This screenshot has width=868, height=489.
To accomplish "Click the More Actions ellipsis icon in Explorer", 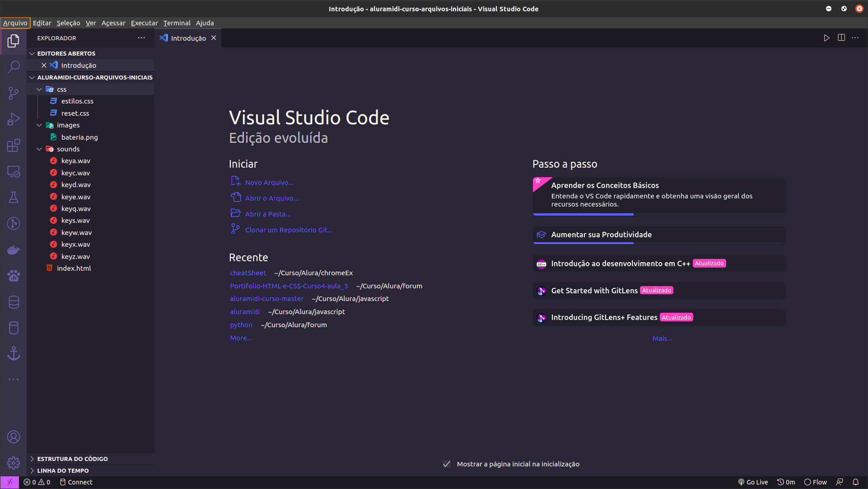I will click(x=141, y=38).
